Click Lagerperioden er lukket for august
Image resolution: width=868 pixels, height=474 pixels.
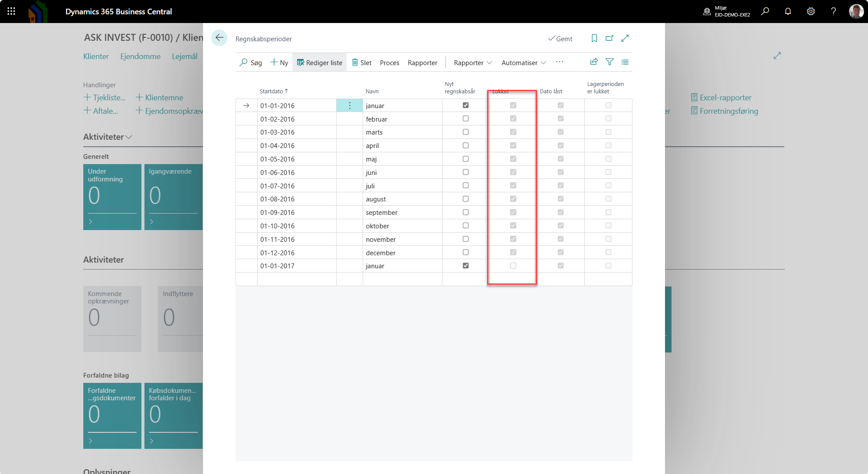pyautogui.click(x=608, y=199)
